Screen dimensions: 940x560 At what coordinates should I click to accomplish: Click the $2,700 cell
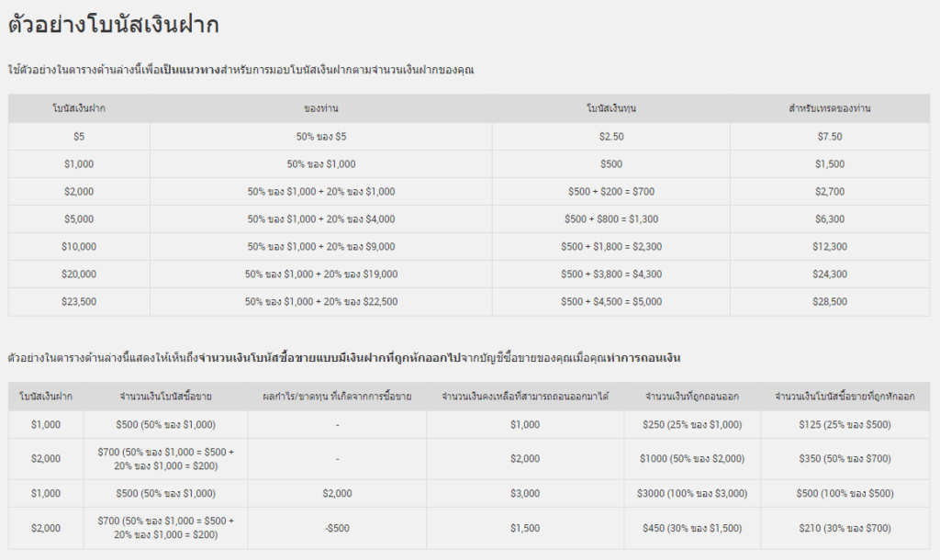coord(830,192)
